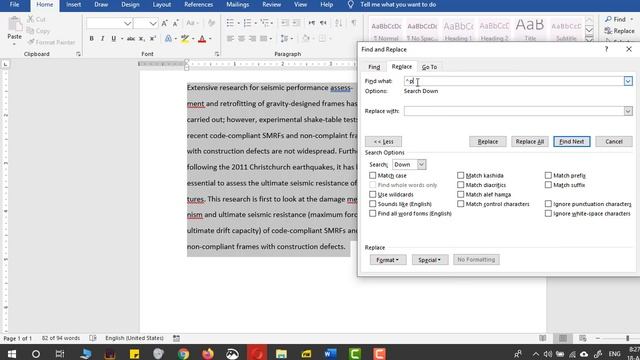Expand Styles gallery more arrow
Image resolution: width=640 pixels, height=360 pixels.
click(x=589, y=40)
